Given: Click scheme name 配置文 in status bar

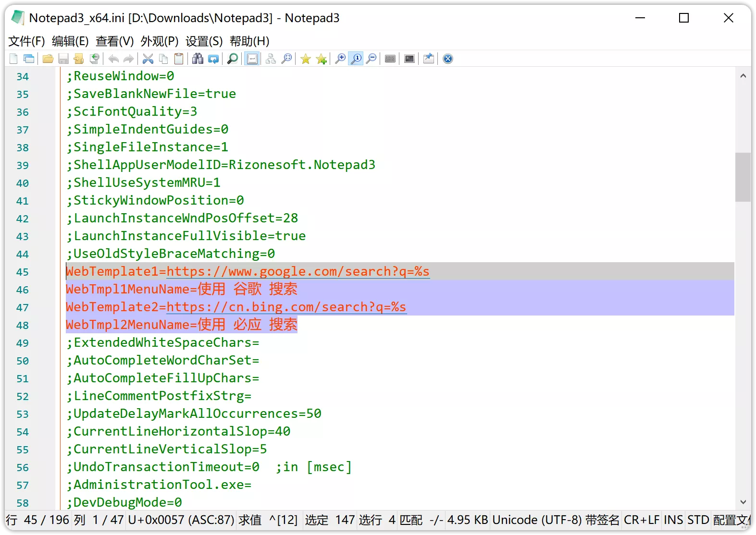Looking at the screenshot, I should [x=731, y=520].
